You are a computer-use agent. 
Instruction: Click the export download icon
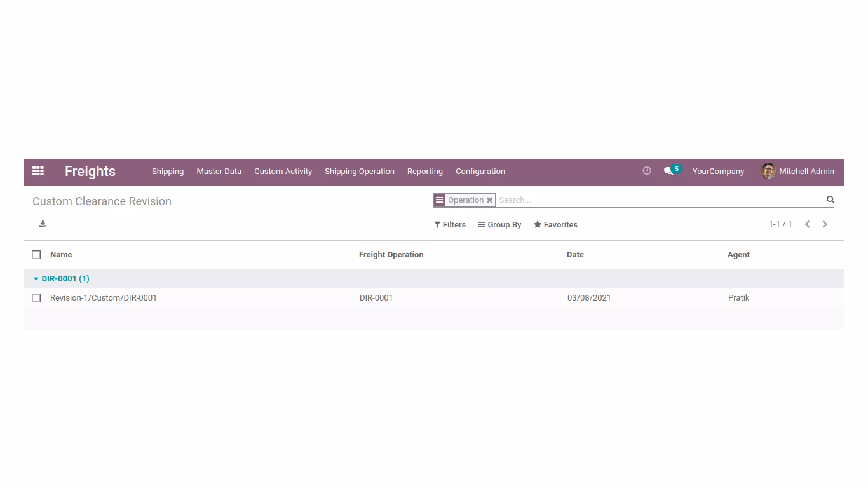(43, 224)
